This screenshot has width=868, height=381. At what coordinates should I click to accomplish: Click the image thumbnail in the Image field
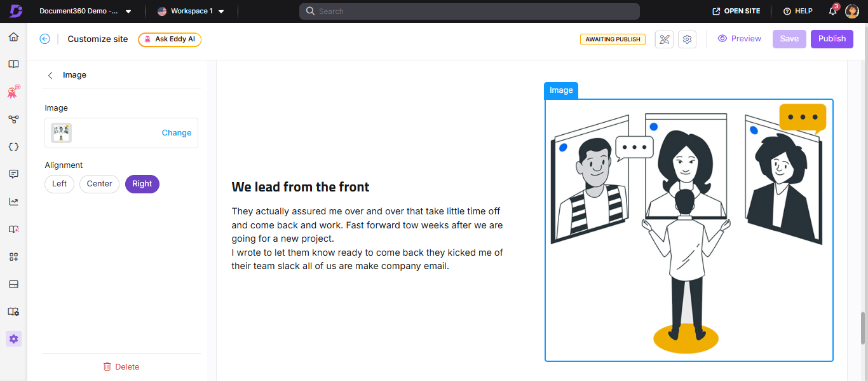pos(62,133)
